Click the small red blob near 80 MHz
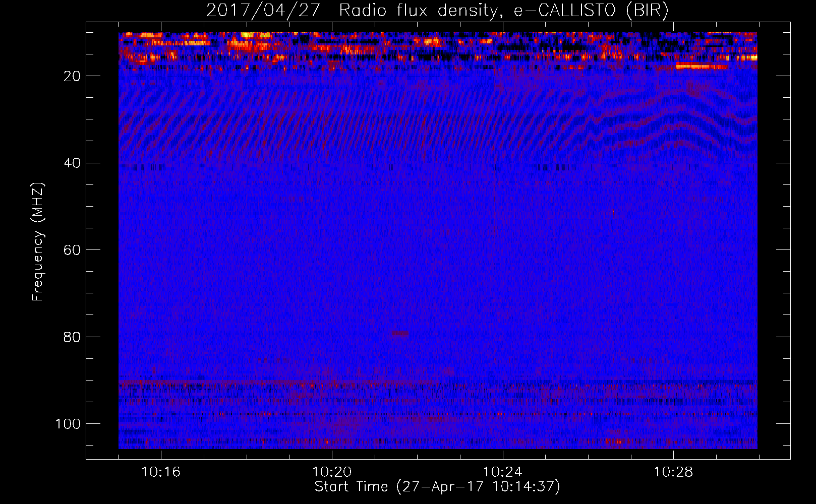816x504 pixels. [x=400, y=333]
